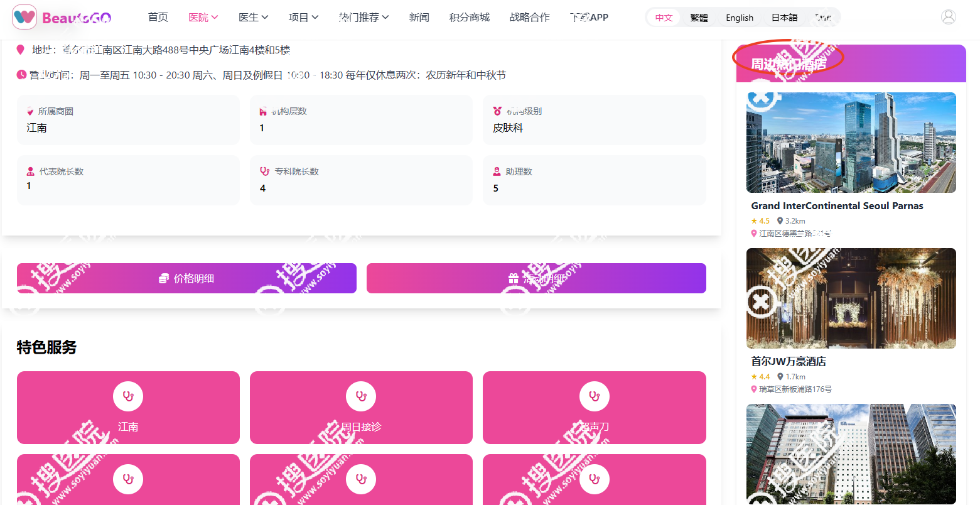Go to the 首页 menu item

(158, 18)
